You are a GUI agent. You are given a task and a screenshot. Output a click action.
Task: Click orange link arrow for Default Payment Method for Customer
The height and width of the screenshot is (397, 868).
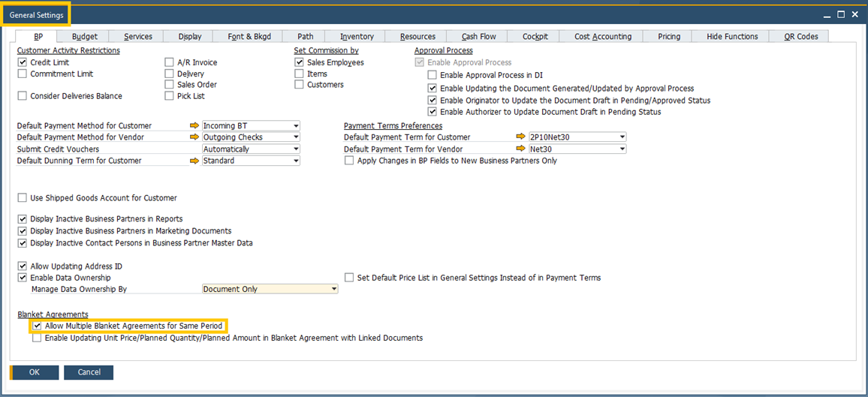(196, 126)
